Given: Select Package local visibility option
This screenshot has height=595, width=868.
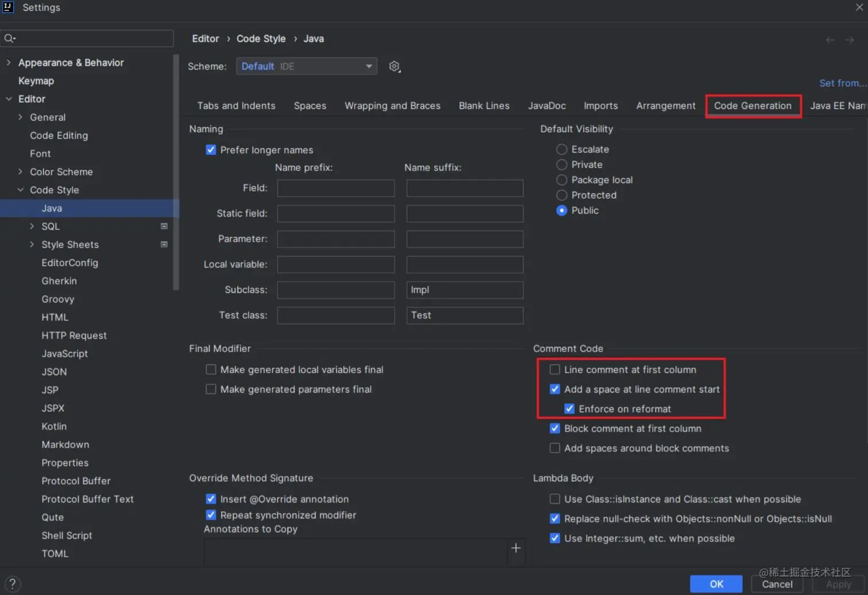Looking at the screenshot, I should (561, 180).
